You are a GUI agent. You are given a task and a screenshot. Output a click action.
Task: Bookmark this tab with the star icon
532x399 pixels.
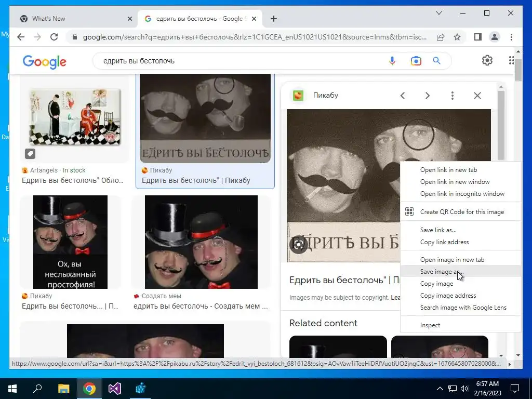[457, 37]
